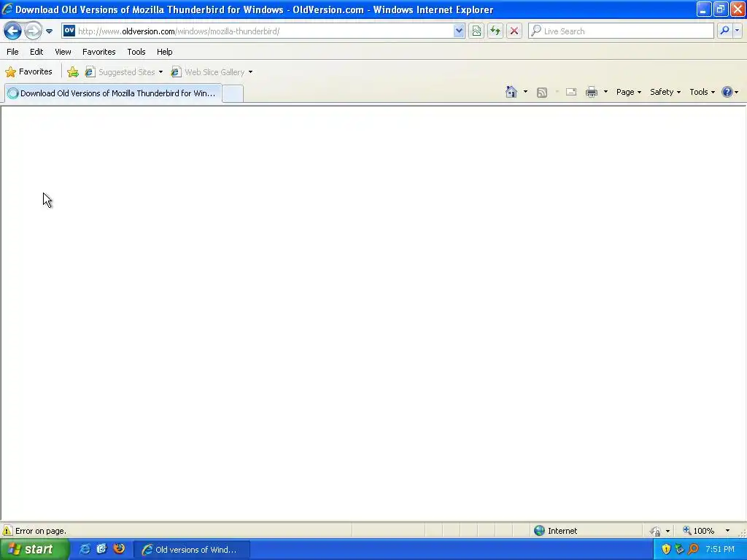Click the search magnifier button
This screenshot has height=560, width=747.
[x=724, y=31]
